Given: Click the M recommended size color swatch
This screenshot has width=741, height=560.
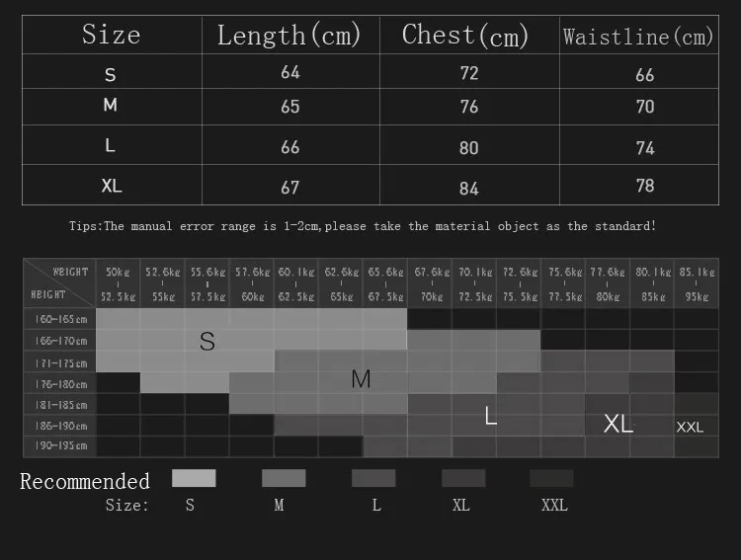Looking at the screenshot, I should pyautogui.click(x=284, y=478).
